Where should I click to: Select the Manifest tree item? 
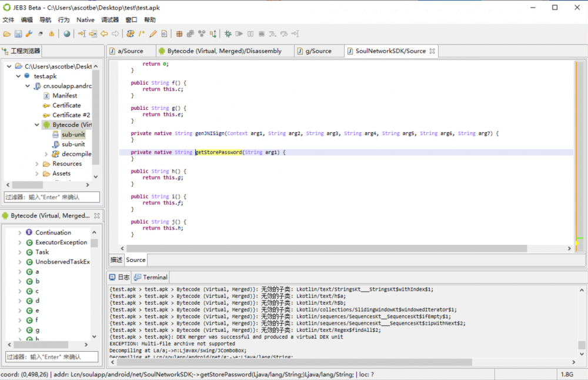(x=64, y=96)
